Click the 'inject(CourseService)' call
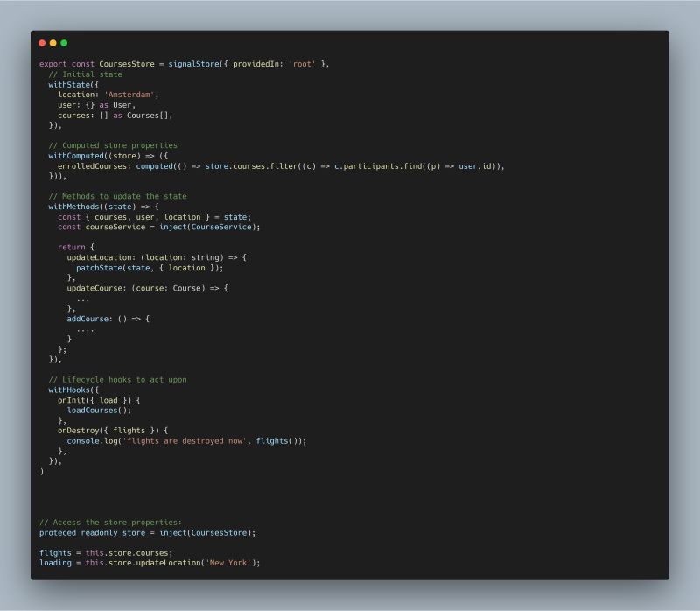The image size is (700, 611). click(210, 227)
